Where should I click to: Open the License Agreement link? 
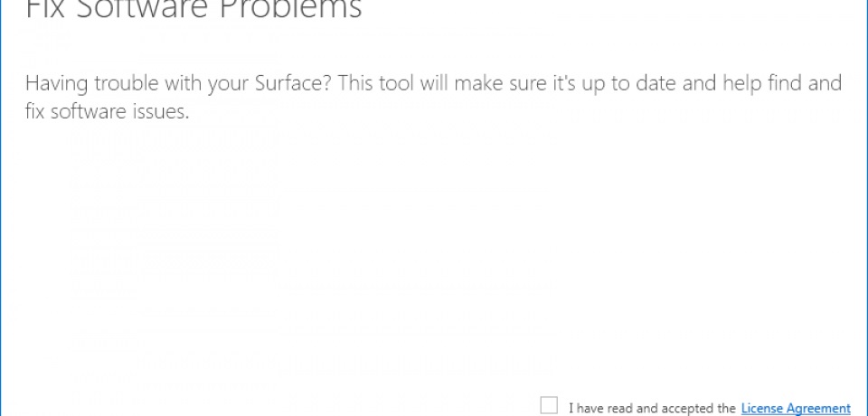(x=796, y=409)
